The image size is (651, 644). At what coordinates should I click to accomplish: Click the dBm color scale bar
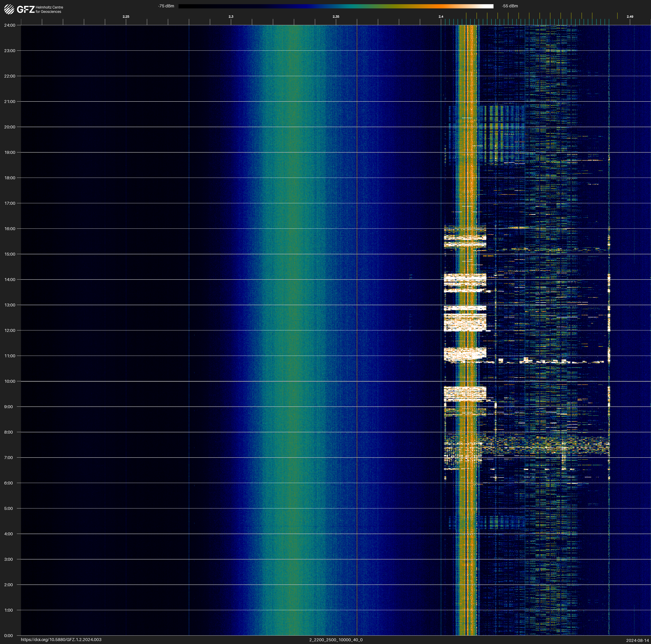click(x=336, y=6)
